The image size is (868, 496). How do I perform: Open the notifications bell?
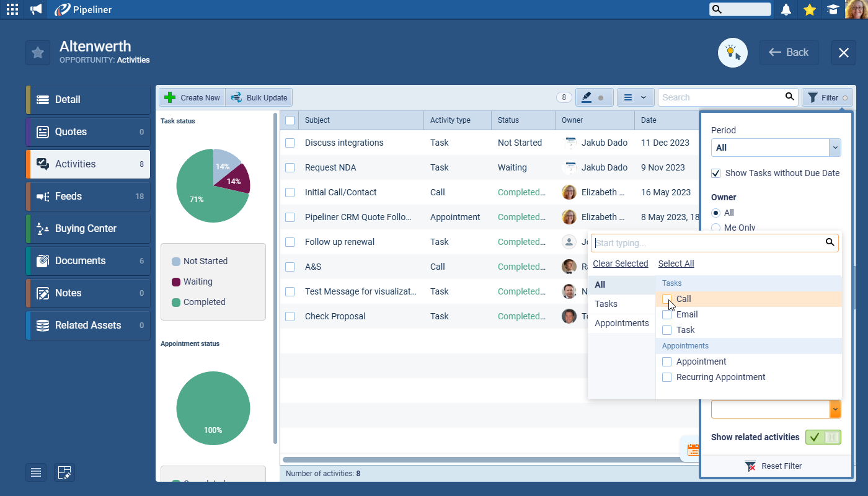point(786,9)
